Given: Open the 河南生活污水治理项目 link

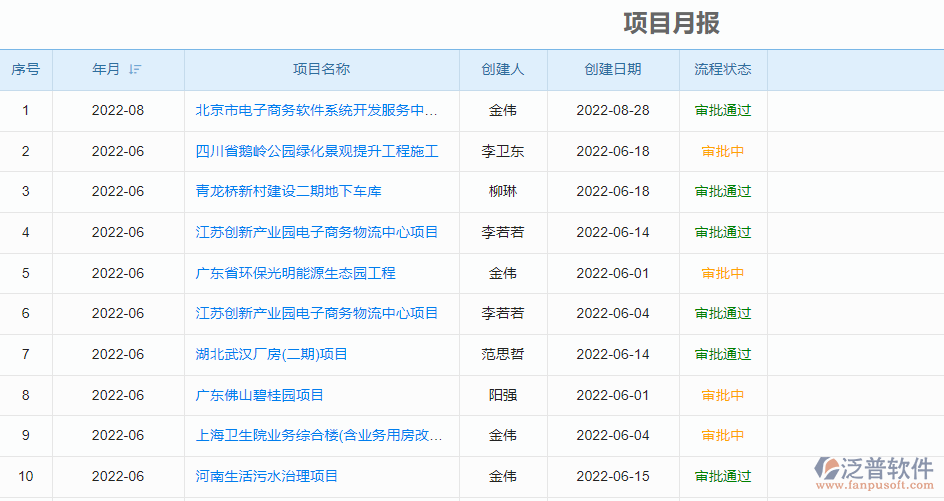Looking at the screenshot, I should (266, 476).
